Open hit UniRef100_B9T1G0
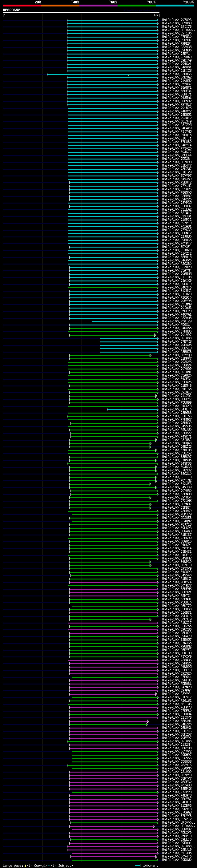The width and height of the screenshot is (197, 868). click(x=177, y=33)
